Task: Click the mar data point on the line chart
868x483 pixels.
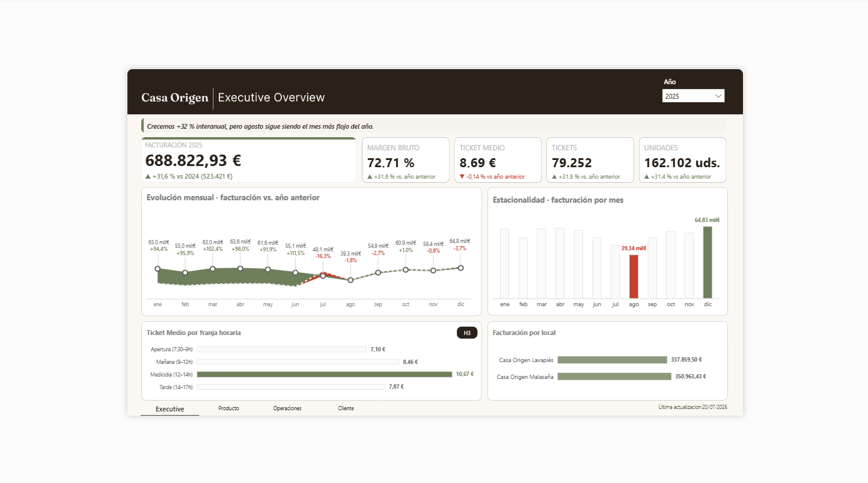Action: tap(213, 269)
